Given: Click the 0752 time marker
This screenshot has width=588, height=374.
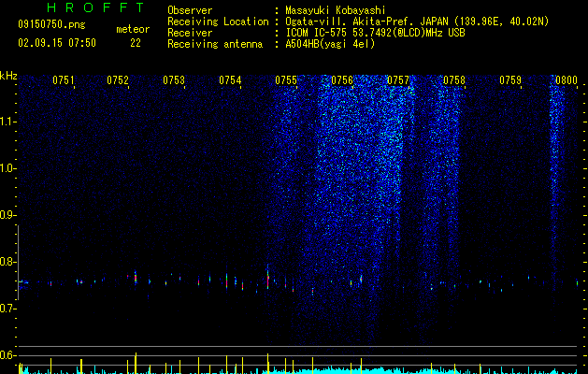Looking at the screenshot, I should 118,80.
